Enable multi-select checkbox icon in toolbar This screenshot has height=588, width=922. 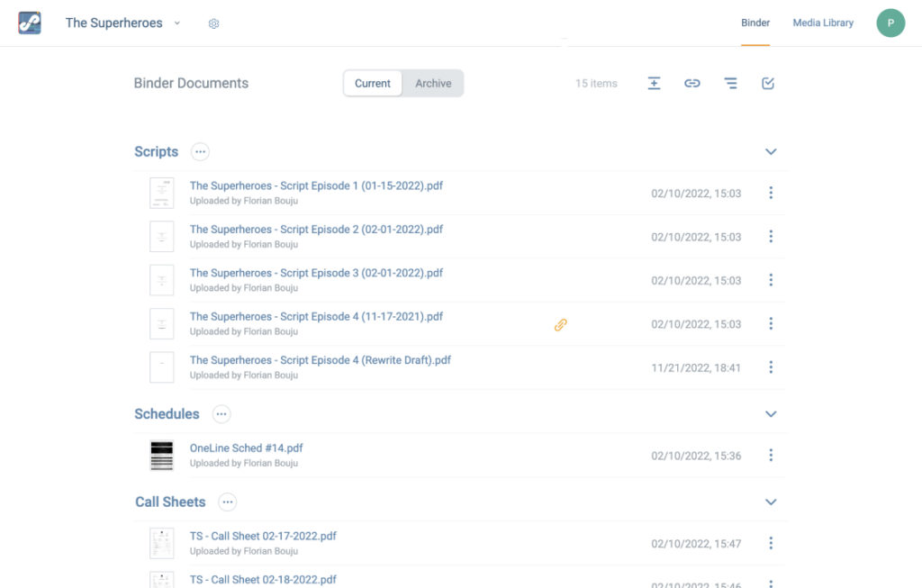(x=768, y=84)
